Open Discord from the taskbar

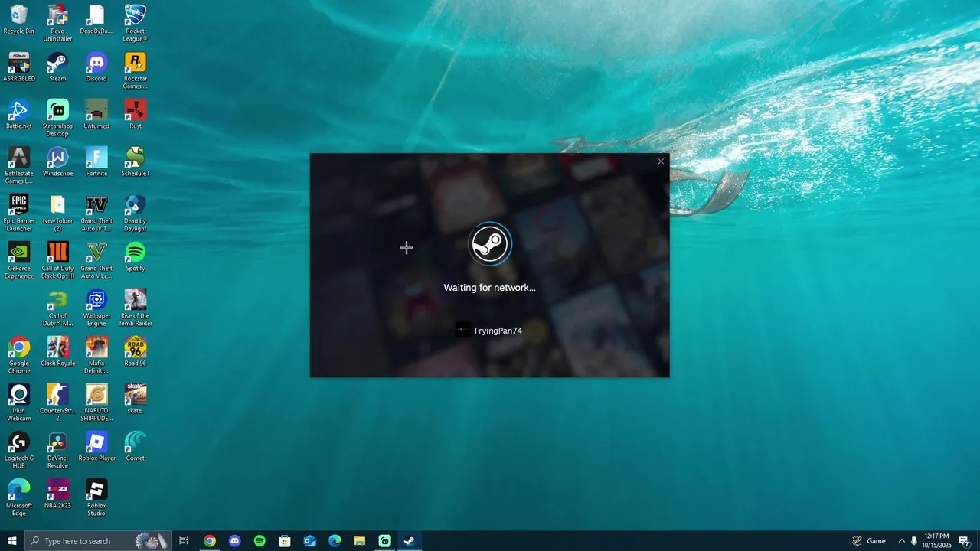235,541
